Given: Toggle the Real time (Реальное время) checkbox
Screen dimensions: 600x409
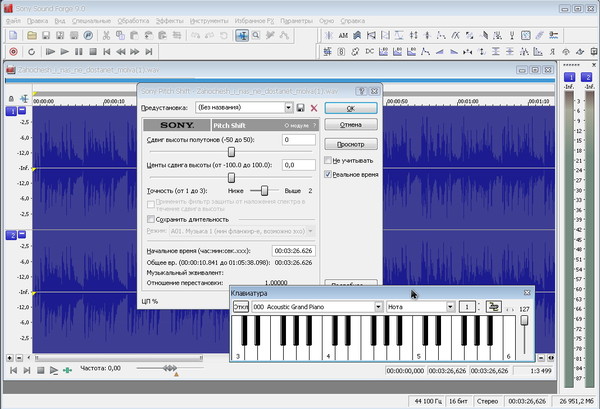Looking at the screenshot, I should [x=328, y=174].
